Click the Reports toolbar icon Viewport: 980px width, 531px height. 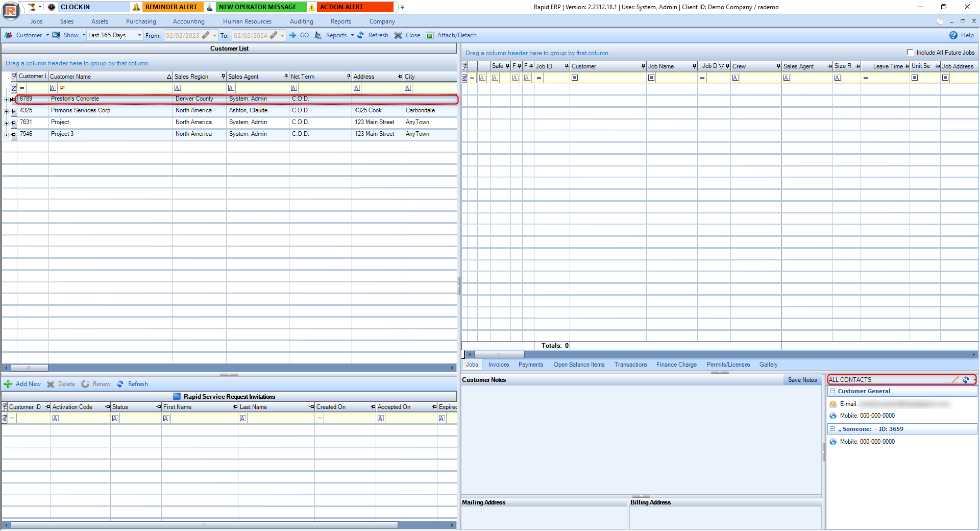[x=318, y=35]
